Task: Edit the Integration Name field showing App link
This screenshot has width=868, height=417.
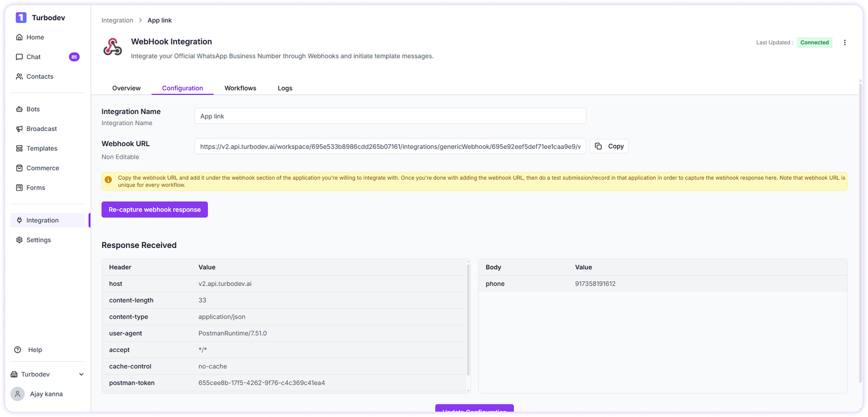Action: [x=390, y=116]
